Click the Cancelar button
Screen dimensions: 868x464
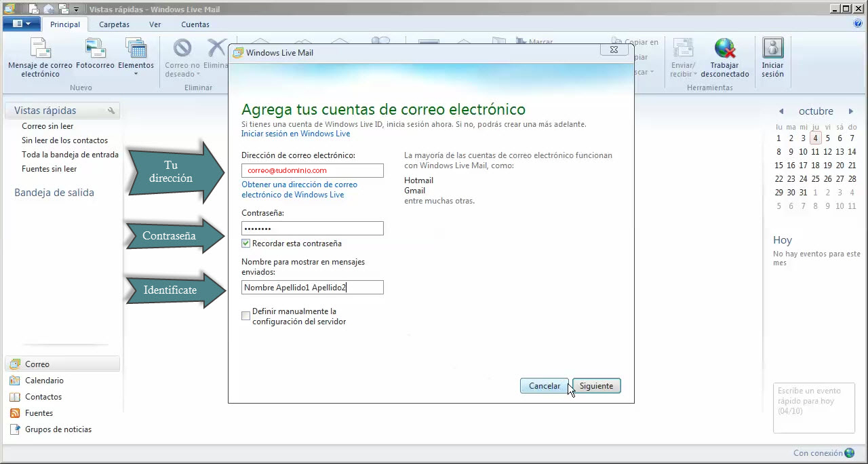click(545, 386)
